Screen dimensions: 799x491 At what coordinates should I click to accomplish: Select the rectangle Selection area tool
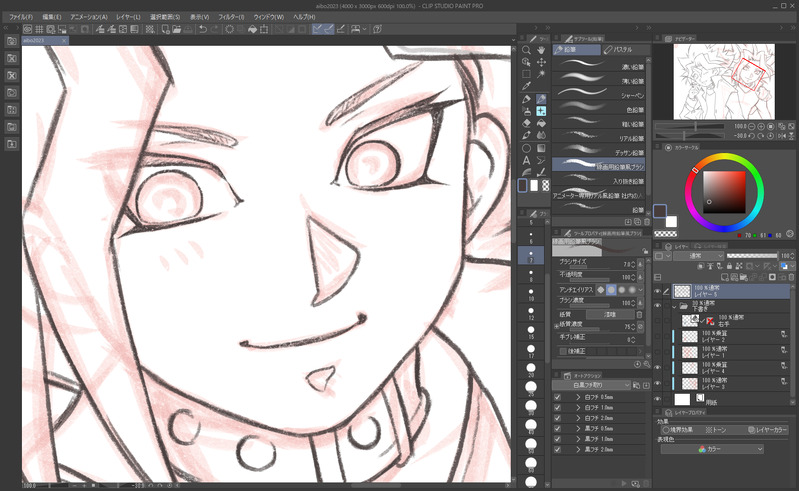coord(526,74)
